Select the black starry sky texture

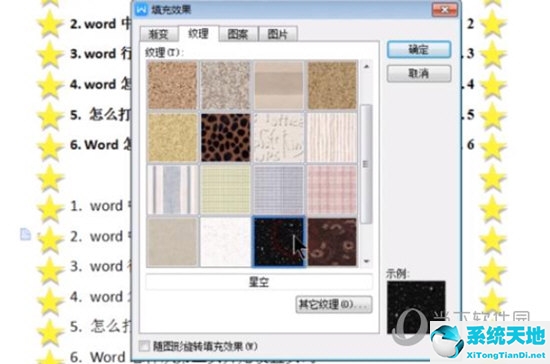click(x=279, y=242)
